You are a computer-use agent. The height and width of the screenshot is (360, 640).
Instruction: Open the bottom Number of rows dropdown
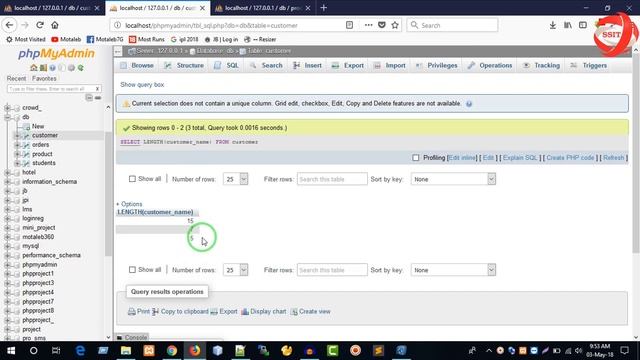(x=236, y=270)
